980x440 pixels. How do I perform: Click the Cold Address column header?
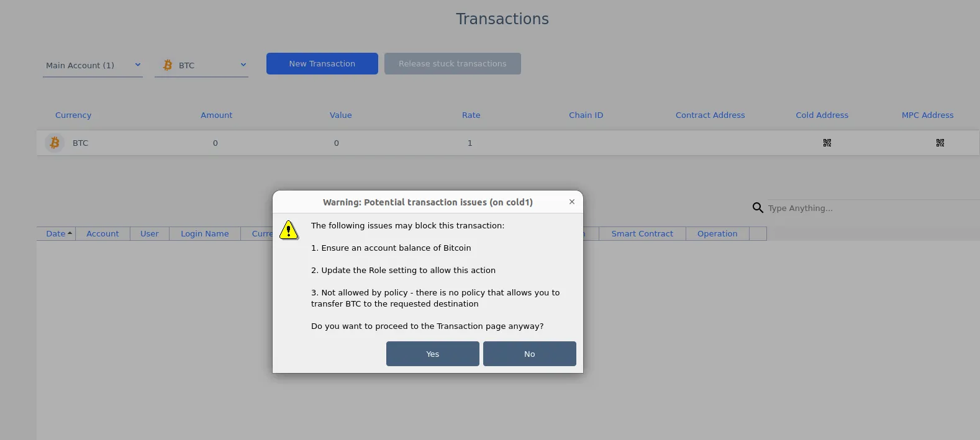[822, 115]
